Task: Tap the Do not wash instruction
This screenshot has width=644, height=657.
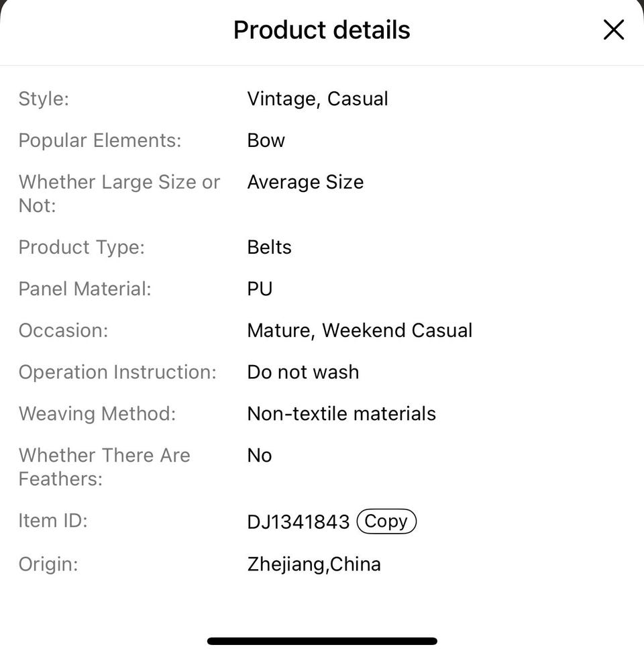Action: [303, 372]
